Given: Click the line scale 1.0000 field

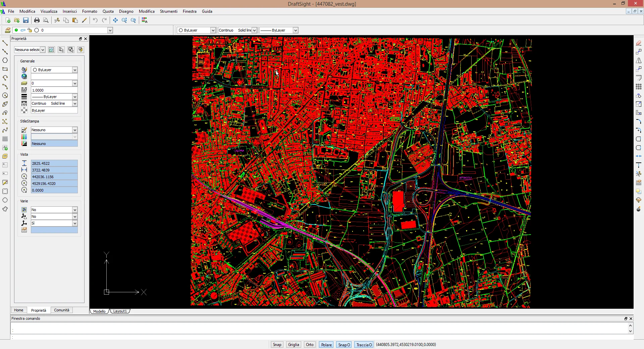Looking at the screenshot, I should click(54, 90).
